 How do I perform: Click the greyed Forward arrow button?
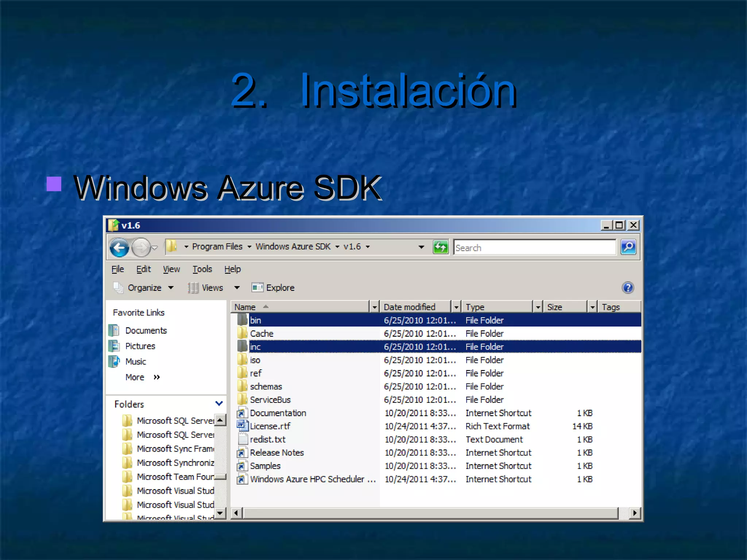click(x=141, y=248)
